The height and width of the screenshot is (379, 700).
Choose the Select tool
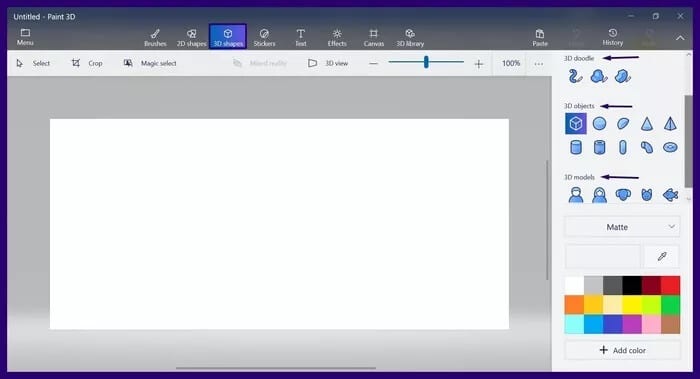(x=33, y=63)
